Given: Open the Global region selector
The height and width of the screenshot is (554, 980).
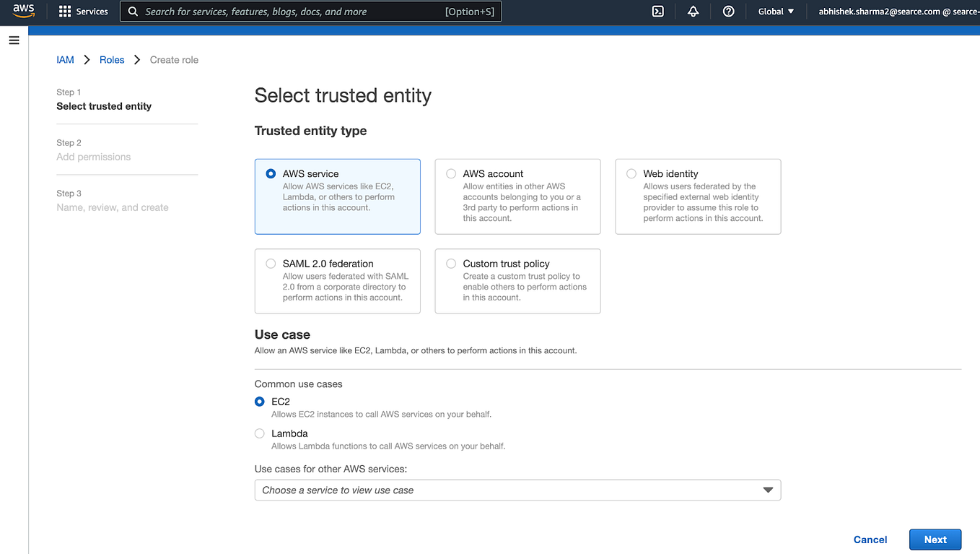Looking at the screenshot, I should (774, 11).
